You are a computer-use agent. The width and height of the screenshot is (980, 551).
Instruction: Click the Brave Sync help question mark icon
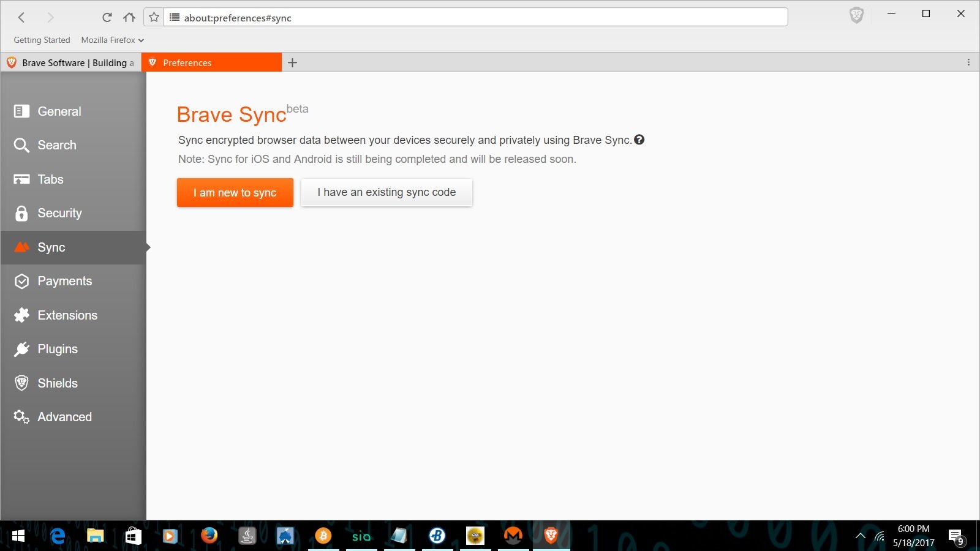point(639,140)
